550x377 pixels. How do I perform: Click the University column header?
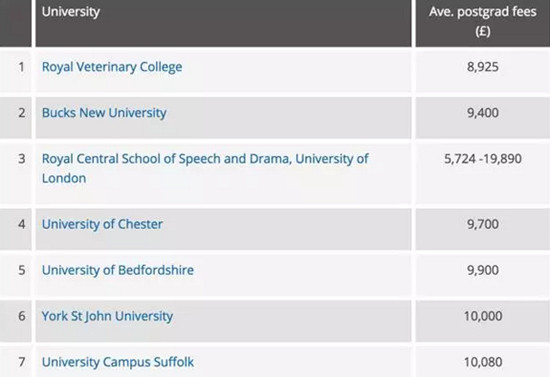click(223, 23)
